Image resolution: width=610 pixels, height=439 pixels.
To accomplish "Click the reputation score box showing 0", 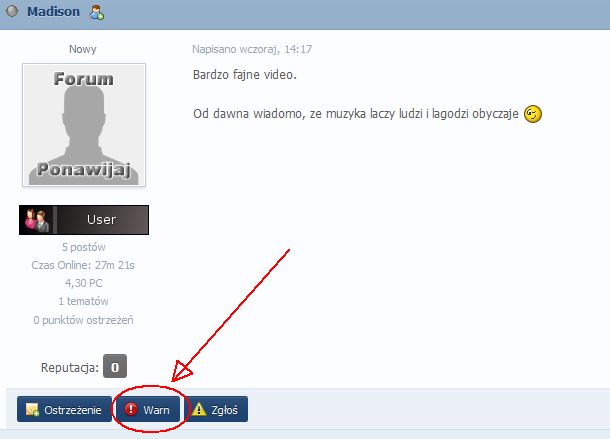I will pos(115,366).
